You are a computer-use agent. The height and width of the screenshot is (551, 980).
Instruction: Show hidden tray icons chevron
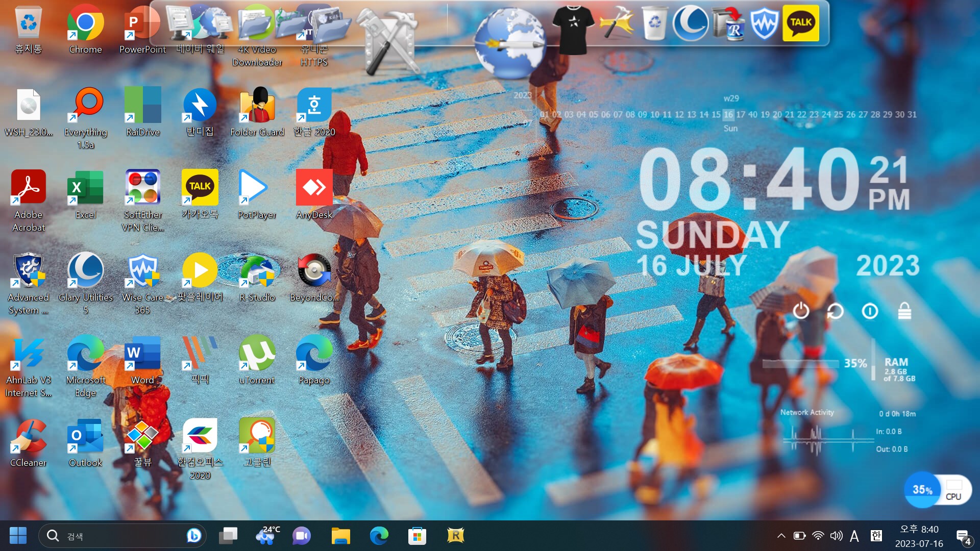pyautogui.click(x=781, y=536)
